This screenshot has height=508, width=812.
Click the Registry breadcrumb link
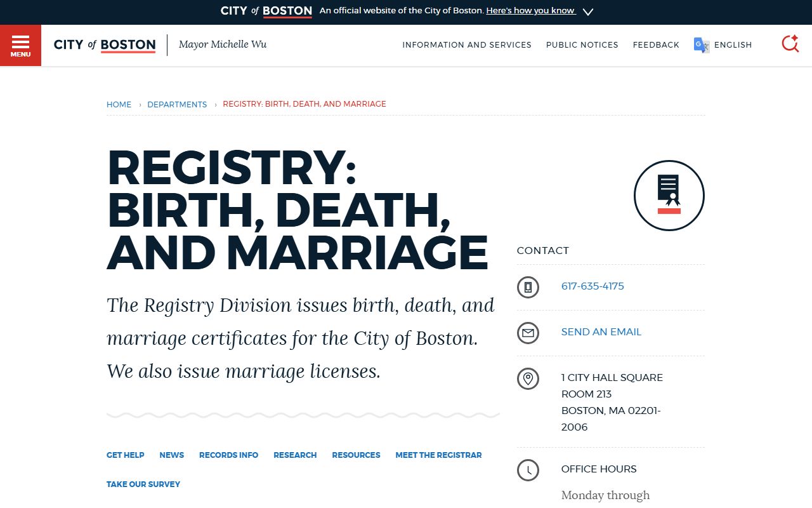pos(304,104)
